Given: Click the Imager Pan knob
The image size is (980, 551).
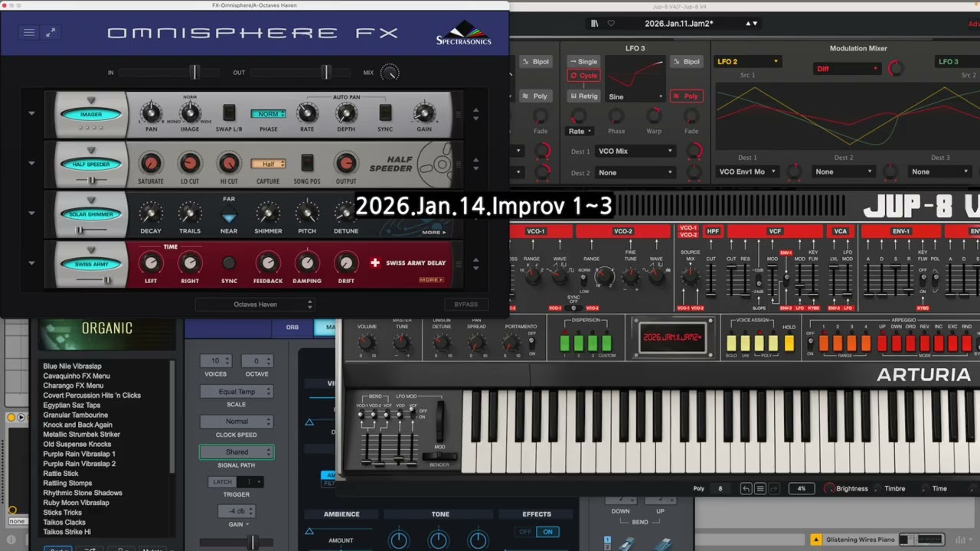Looking at the screenshot, I should pos(151,113).
